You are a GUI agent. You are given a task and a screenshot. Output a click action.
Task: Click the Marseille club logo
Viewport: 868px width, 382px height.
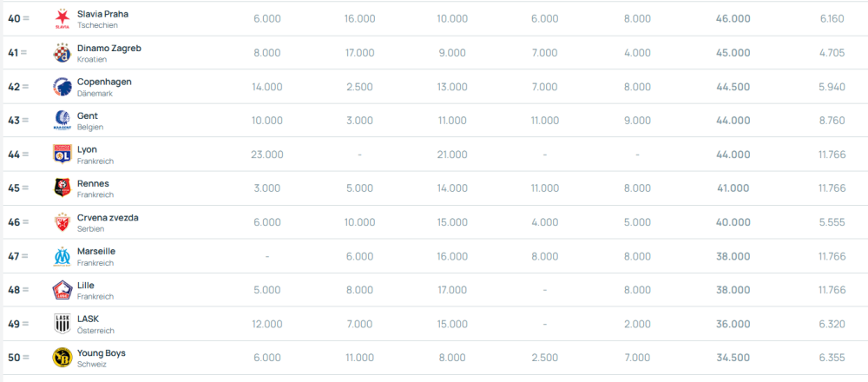point(62,256)
